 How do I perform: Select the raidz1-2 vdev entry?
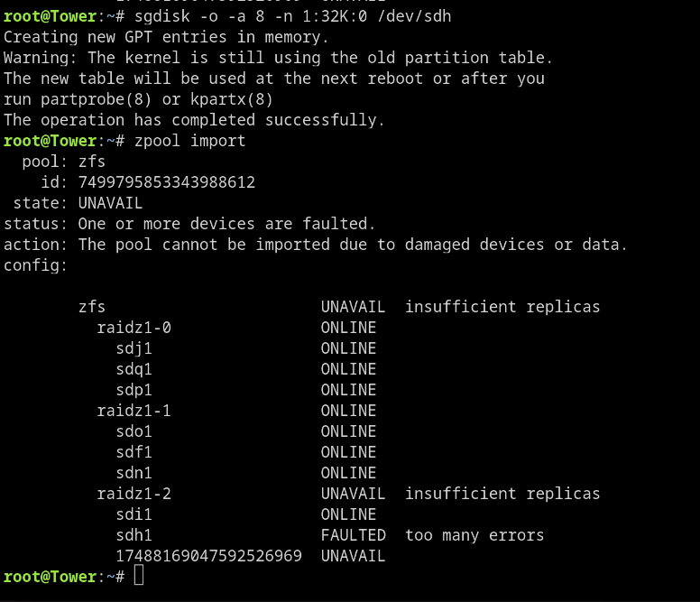[x=134, y=494]
